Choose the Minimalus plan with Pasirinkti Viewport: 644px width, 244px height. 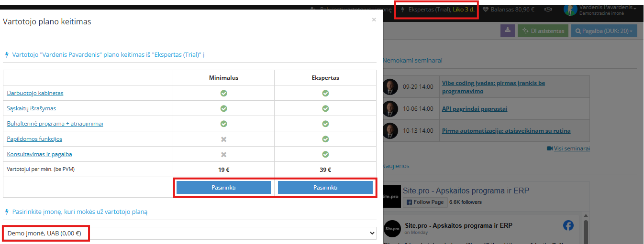[x=223, y=188]
